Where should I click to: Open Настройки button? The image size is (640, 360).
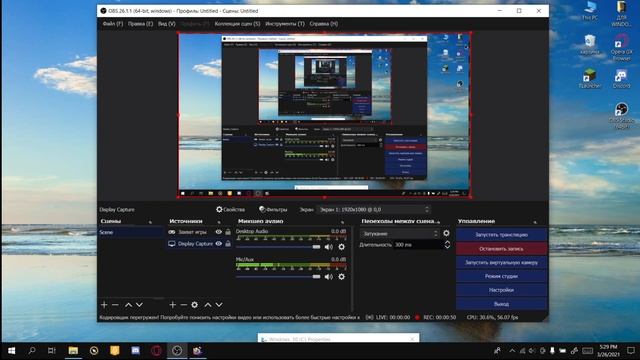click(501, 290)
